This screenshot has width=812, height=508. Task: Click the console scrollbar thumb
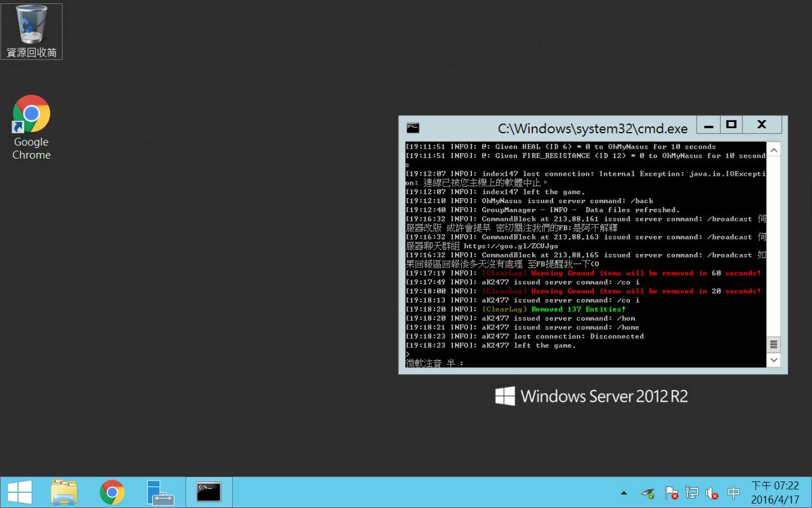(774, 345)
